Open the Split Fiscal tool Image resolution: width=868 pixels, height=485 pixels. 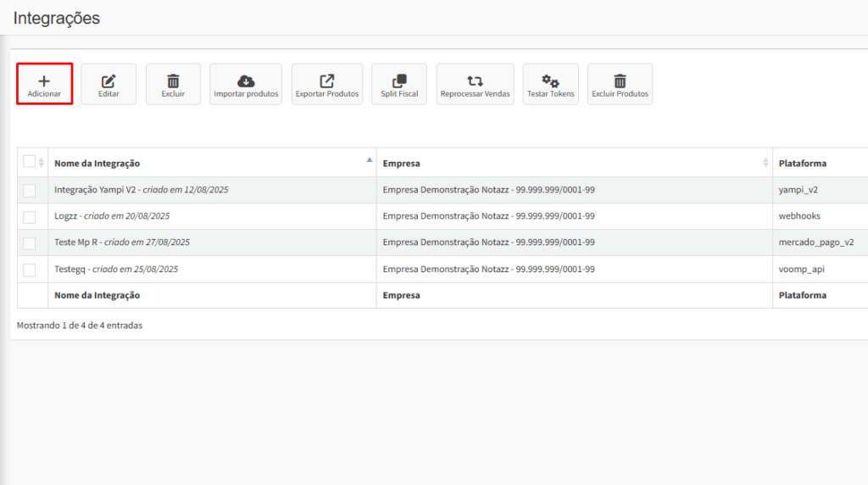[399, 81]
